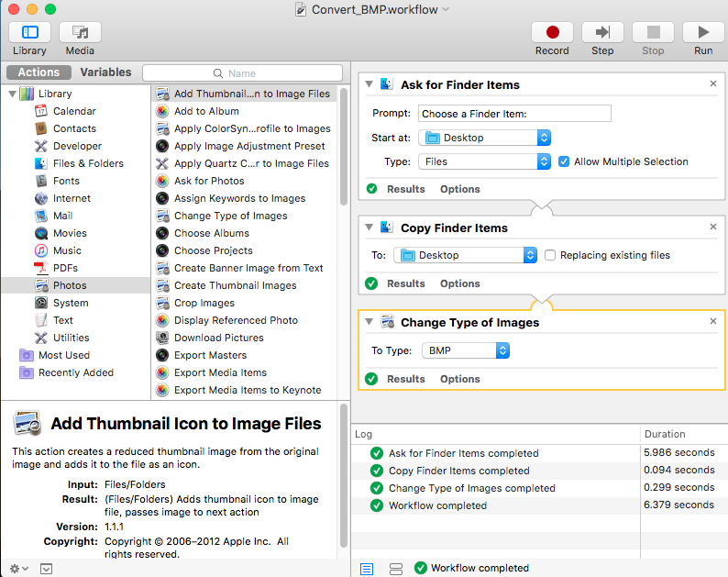Toggle the Library panel toolbar icon
This screenshot has width=728, height=577.
[29, 32]
